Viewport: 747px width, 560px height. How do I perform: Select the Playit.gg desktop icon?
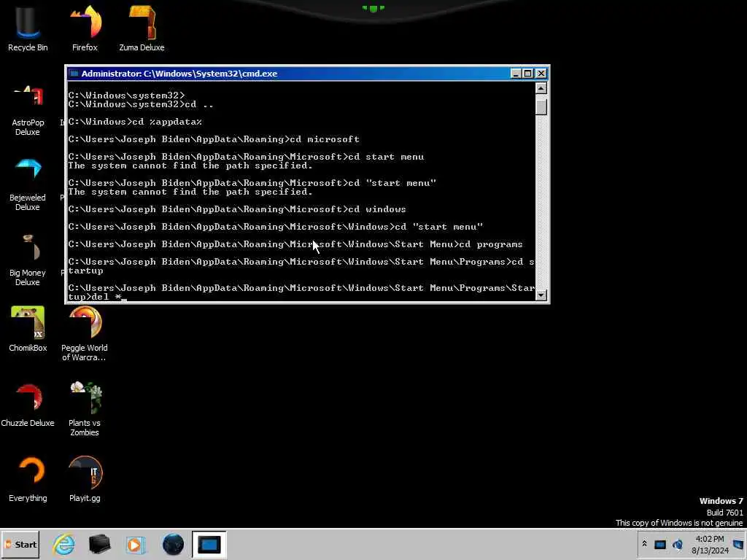[x=85, y=479]
